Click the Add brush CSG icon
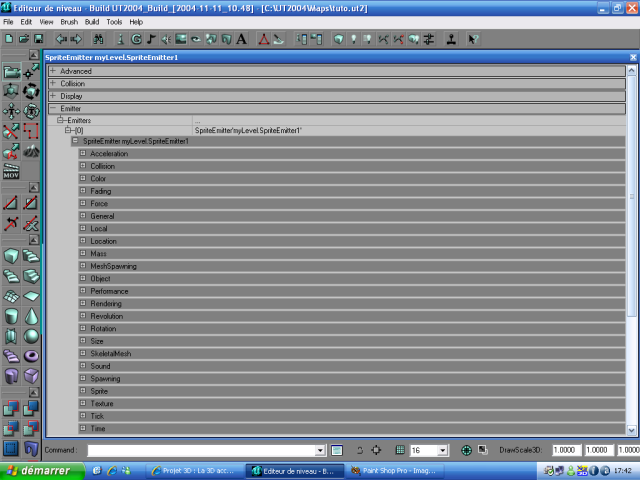The width and height of the screenshot is (640, 480). pyautogui.click(x=11, y=408)
